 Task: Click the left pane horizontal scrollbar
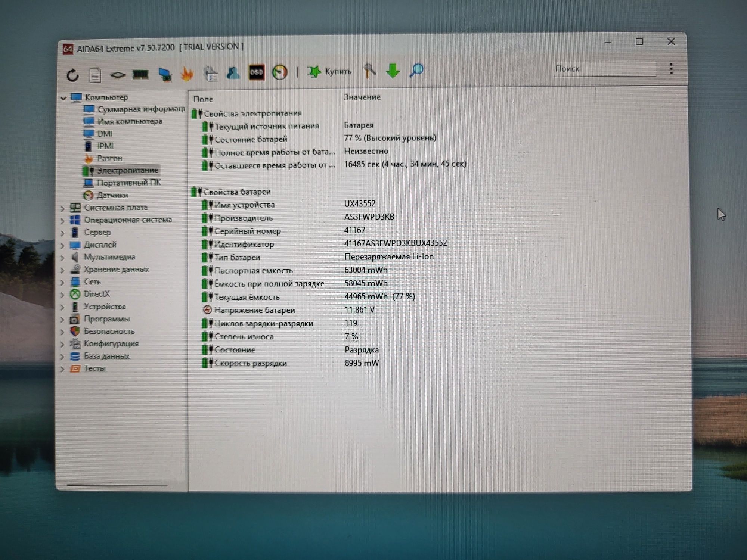click(117, 485)
